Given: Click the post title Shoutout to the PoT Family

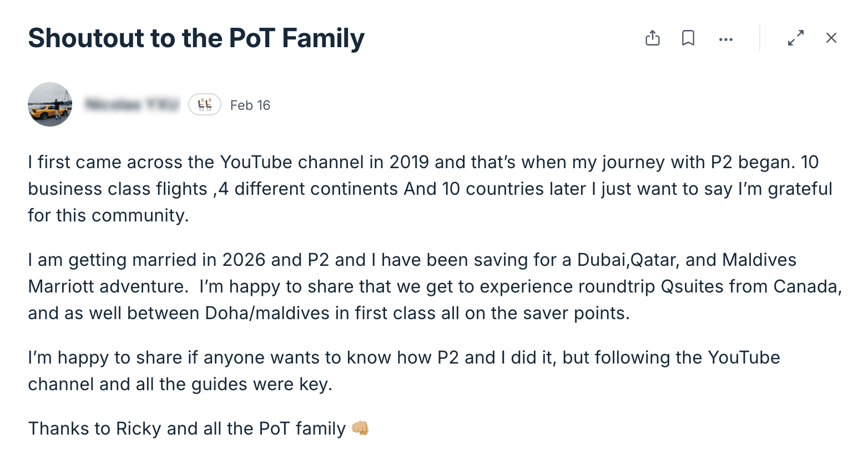Looking at the screenshot, I should tap(196, 38).
